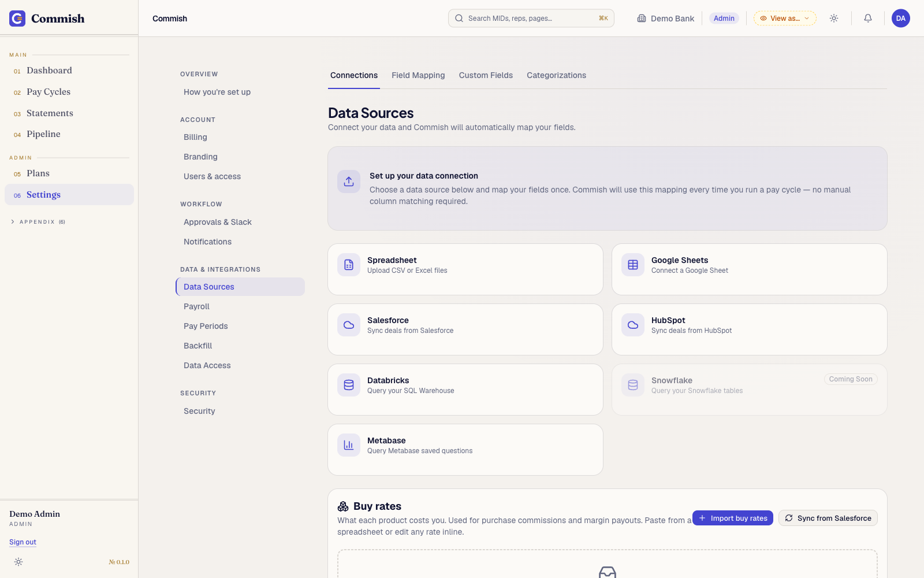Open Approvals & Slack settings
Viewport: 924px width, 578px height.
tap(240, 222)
